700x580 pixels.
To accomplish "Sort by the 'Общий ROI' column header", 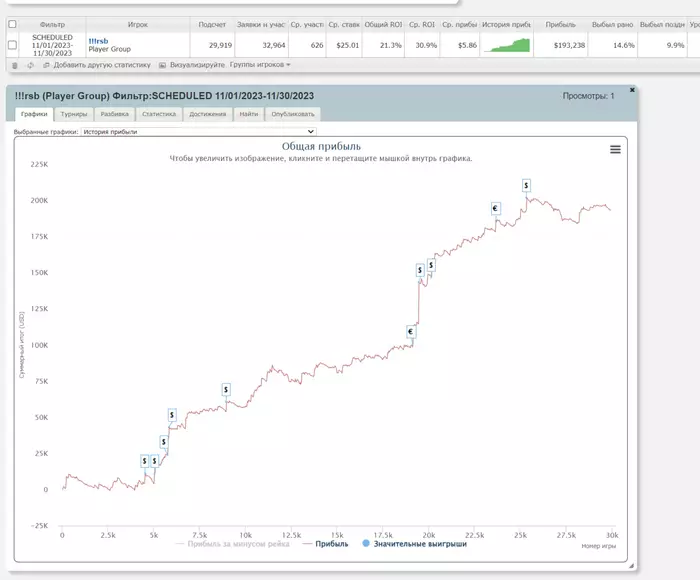I will point(383,25).
